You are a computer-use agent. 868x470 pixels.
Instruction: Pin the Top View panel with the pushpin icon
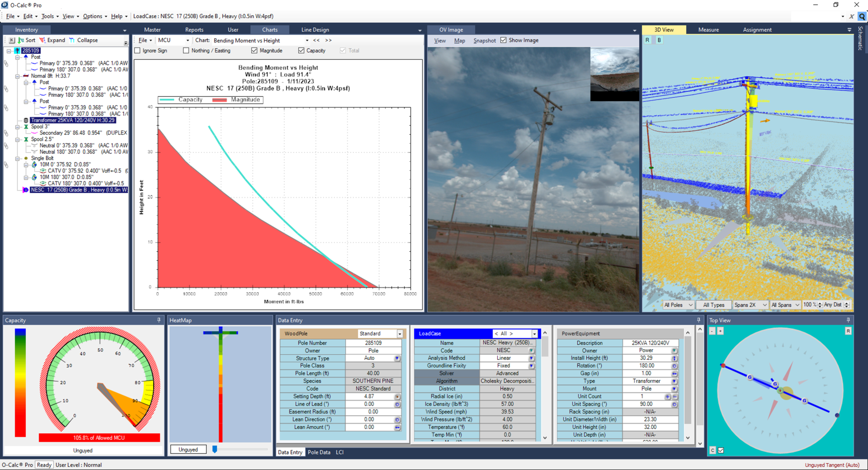pos(848,320)
